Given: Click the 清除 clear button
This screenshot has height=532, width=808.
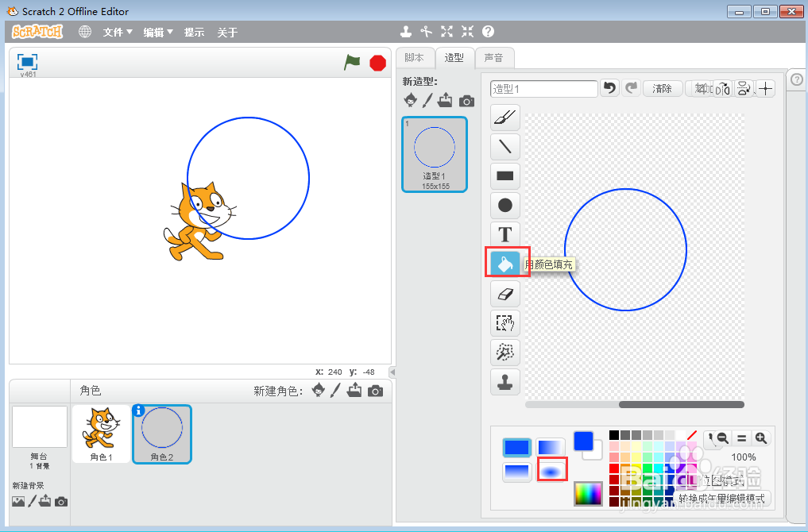Looking at the screenshot, I should tap(662, 89).
